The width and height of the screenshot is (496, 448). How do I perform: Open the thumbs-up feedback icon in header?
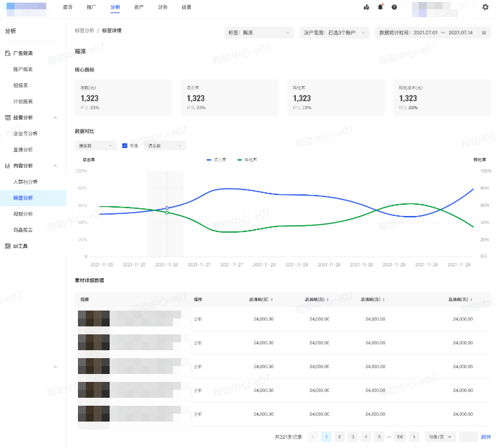(x=367, y=7)
